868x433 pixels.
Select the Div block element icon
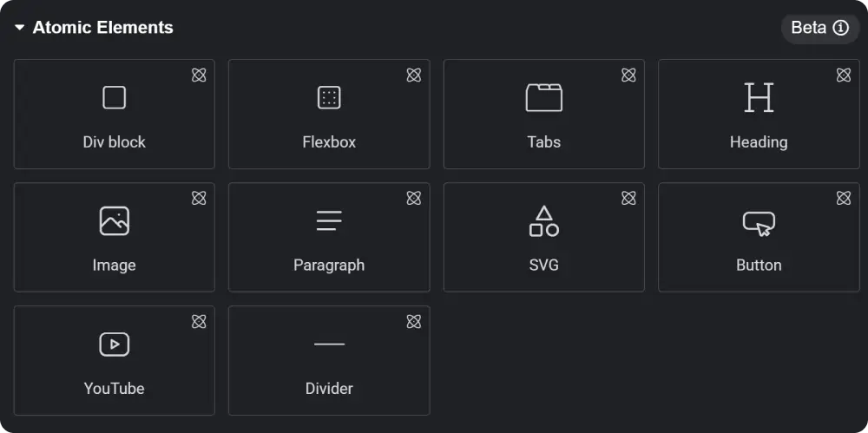(114, 97)
